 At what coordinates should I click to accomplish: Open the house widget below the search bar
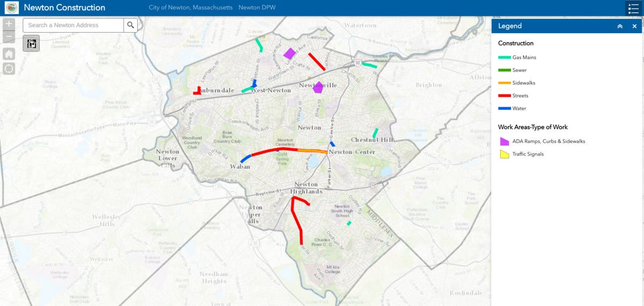[31, 43]
